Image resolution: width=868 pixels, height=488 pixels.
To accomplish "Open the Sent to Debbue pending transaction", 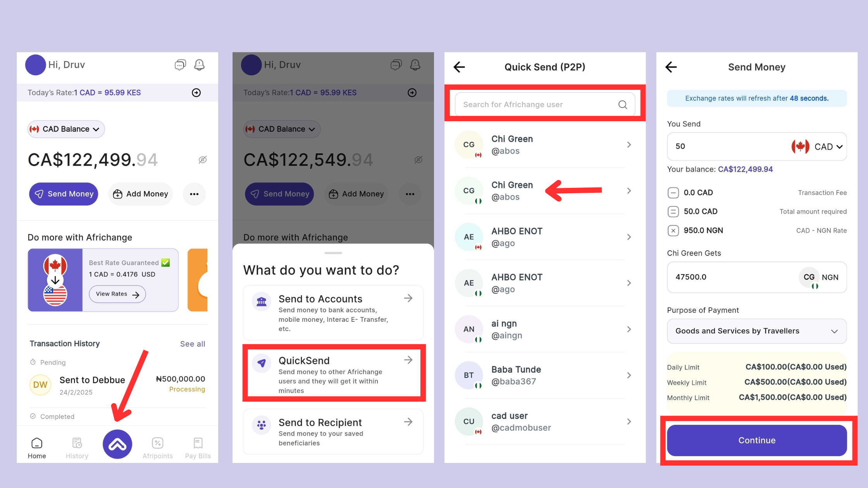I will (117, 385).
